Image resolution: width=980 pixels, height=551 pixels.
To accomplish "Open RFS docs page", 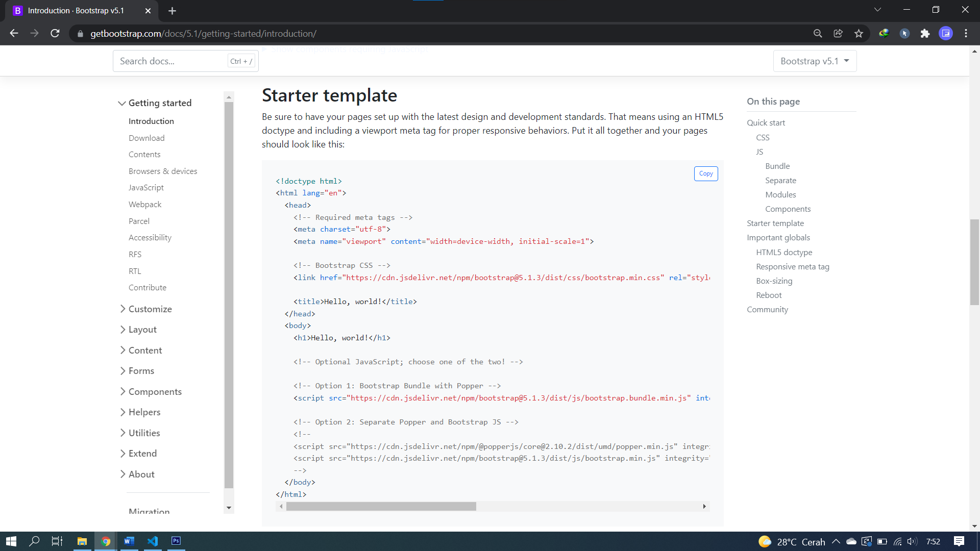I will (x=135, y=255).
